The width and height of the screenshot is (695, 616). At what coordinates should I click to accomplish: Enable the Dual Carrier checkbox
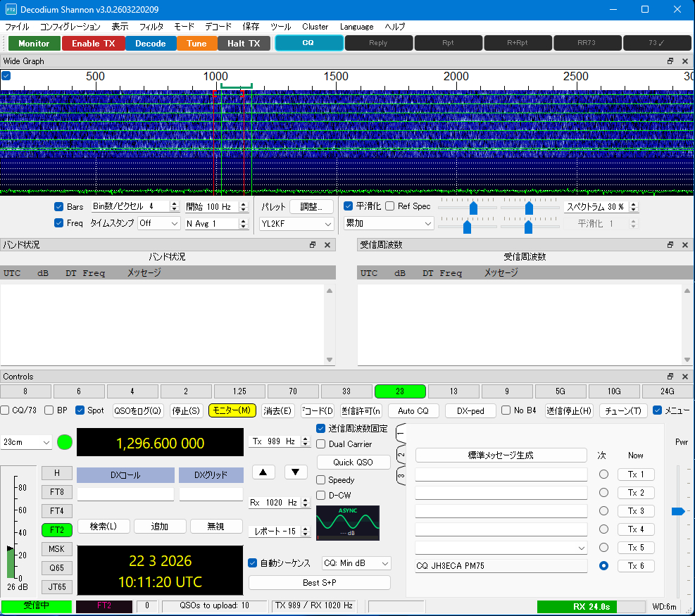coord(321,444)
